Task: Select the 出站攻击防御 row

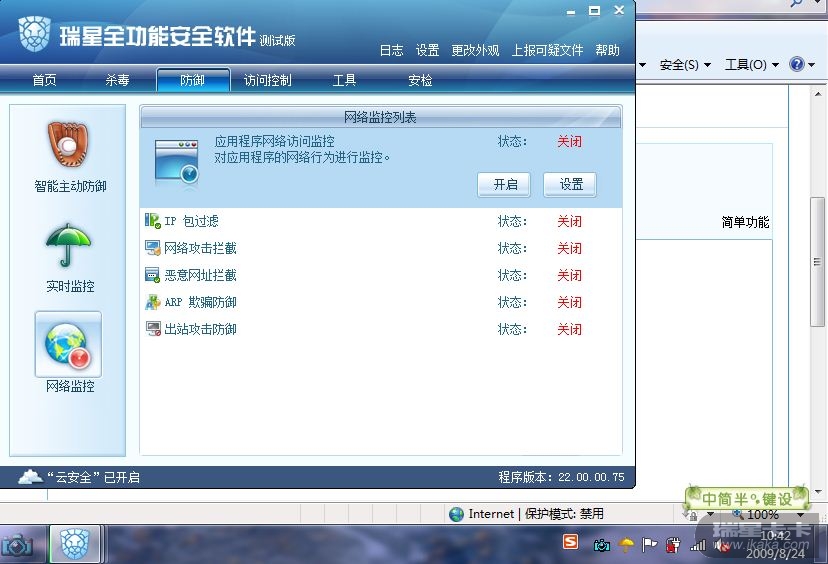Action: [381, 329]
